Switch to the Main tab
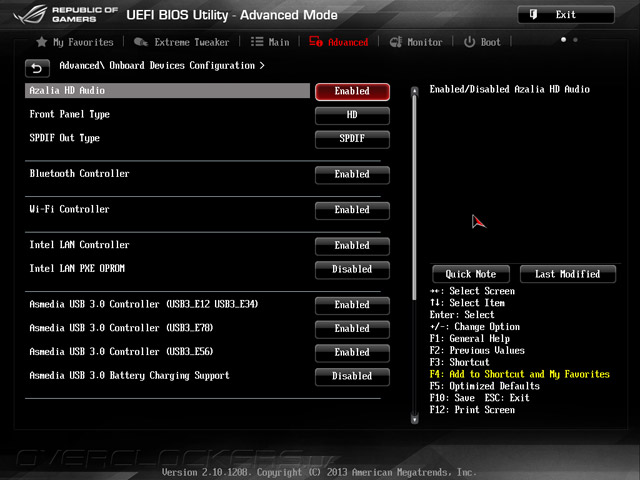 (x=270, y=42)
